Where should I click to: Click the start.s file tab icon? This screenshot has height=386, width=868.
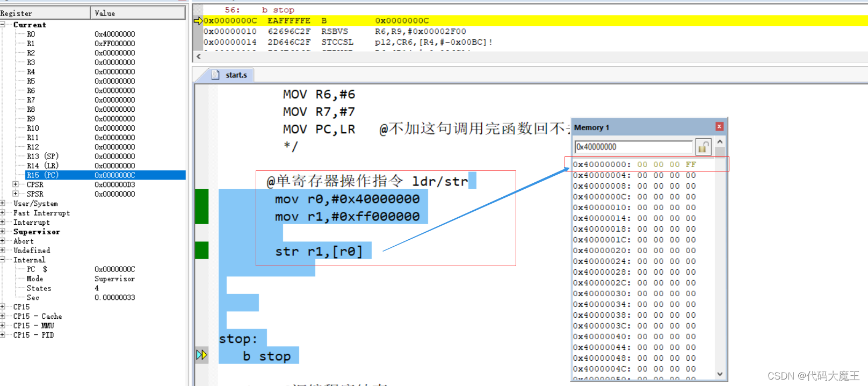tap(215, 75)
